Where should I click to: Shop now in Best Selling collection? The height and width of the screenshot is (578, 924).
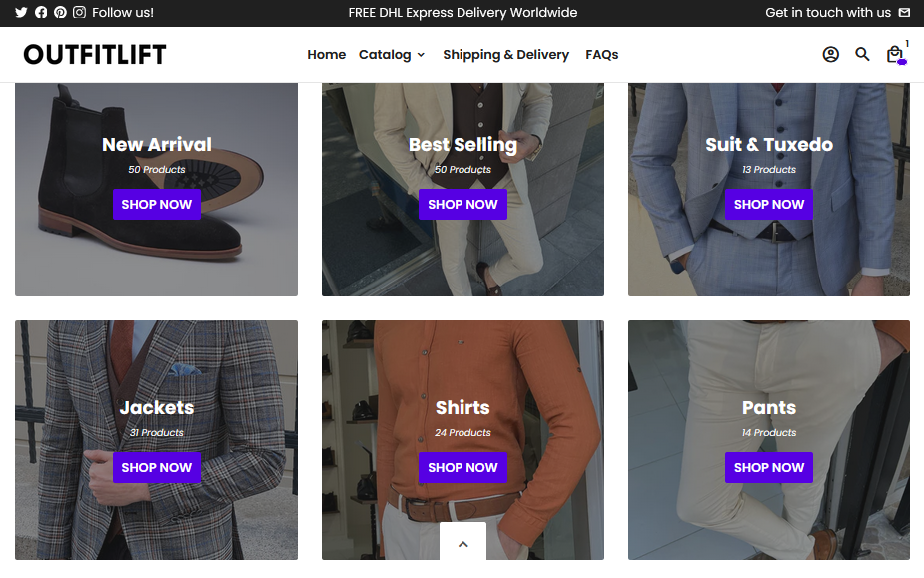point(462,205)
